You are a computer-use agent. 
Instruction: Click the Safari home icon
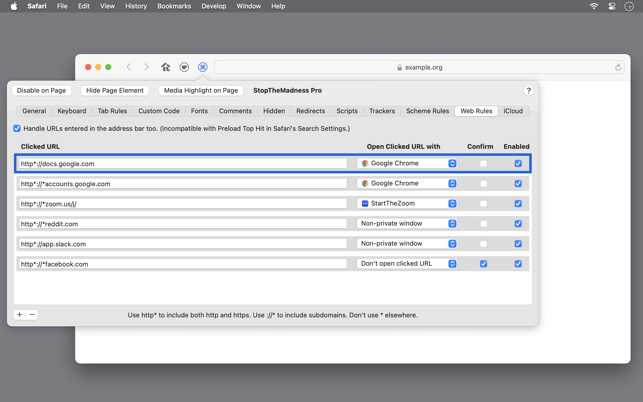pos(166,67)
